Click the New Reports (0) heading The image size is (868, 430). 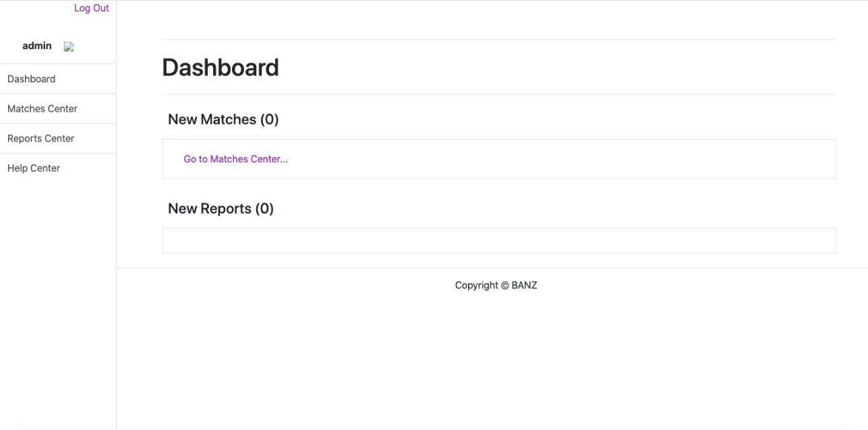pyautogui.click(x=221, y=208)
